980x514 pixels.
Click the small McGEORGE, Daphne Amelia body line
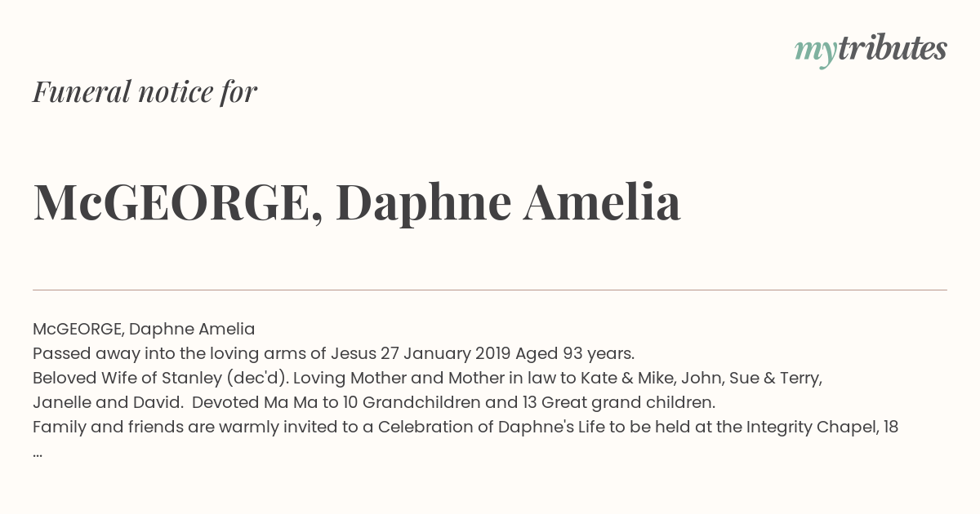(x=144, y=329)
